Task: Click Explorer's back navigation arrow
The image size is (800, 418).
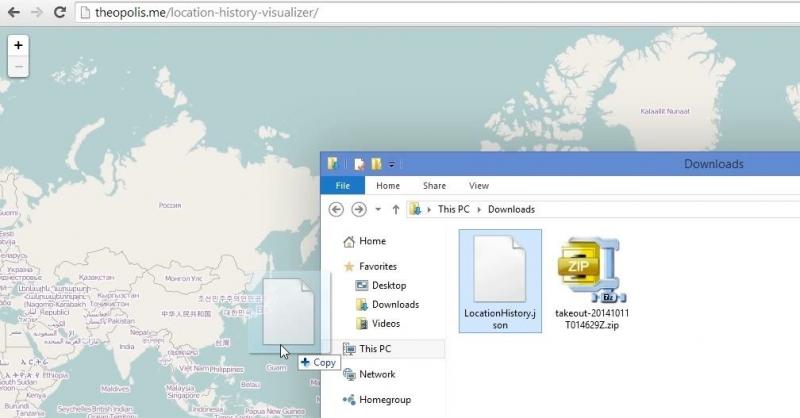Action: [336, 209]
